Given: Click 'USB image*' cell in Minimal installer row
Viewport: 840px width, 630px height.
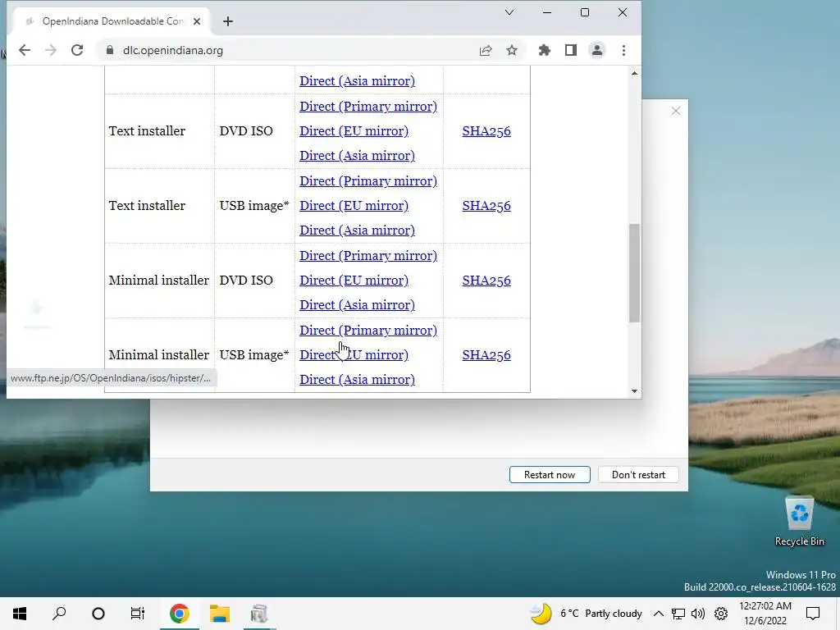Looking at the screenshot, I should 254,354.
